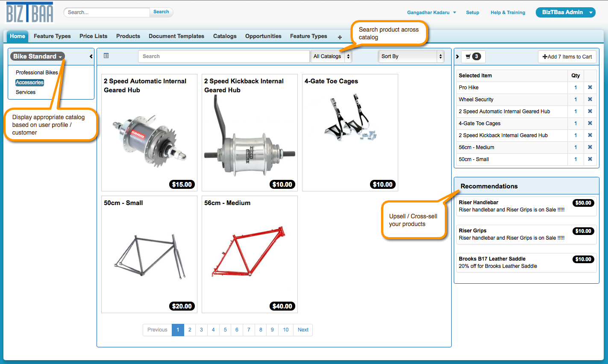The image size is (608, 364).
Task: Collapse the left catalog panel arrow
Action: tap(91, 56)
